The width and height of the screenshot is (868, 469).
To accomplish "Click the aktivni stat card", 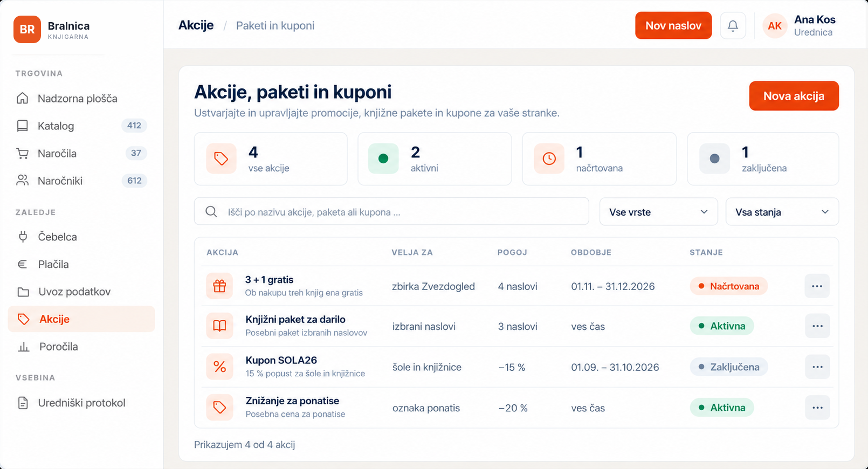I will coord(435,159).
